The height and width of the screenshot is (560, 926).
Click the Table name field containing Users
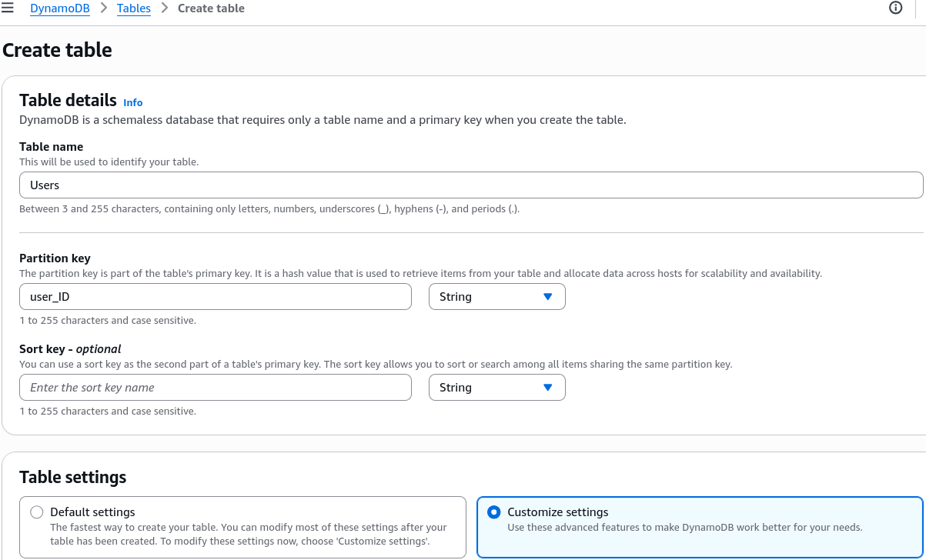[471, 185]
